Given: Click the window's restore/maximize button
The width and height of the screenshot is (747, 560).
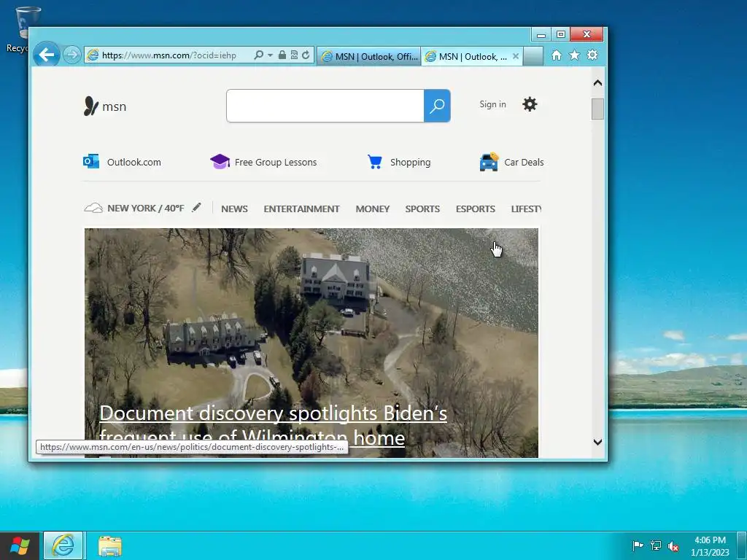Looking at the screenshot, I should point(561,34).
